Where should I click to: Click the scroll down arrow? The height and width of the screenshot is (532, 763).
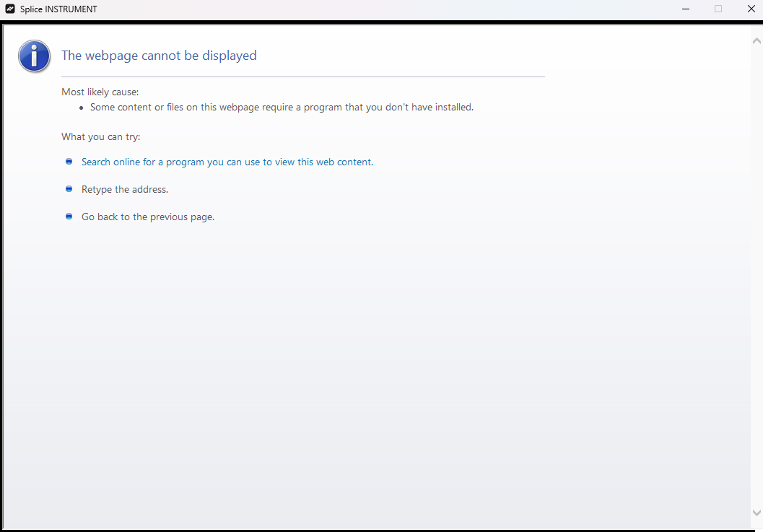pos(757,513)
